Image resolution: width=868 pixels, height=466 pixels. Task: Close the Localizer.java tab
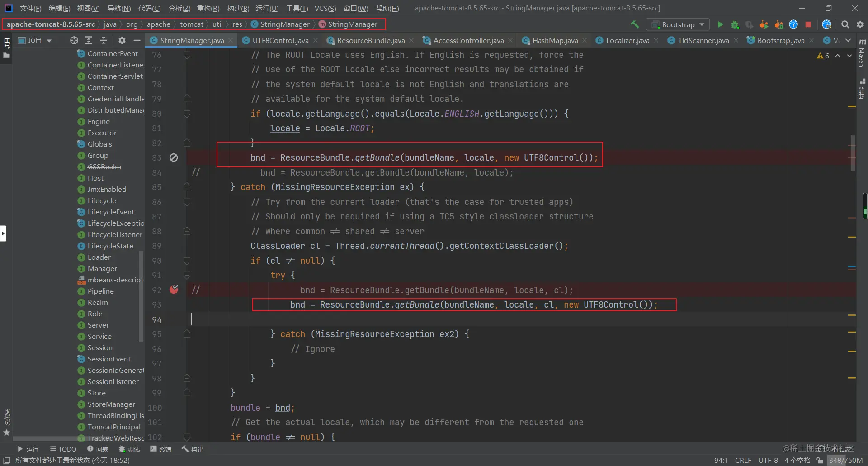[x=656, y=40]
